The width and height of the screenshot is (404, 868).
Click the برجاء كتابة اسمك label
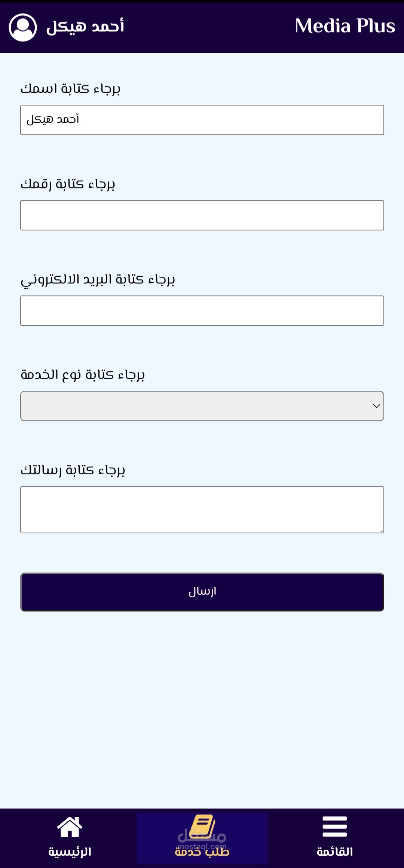coord(71,89)
